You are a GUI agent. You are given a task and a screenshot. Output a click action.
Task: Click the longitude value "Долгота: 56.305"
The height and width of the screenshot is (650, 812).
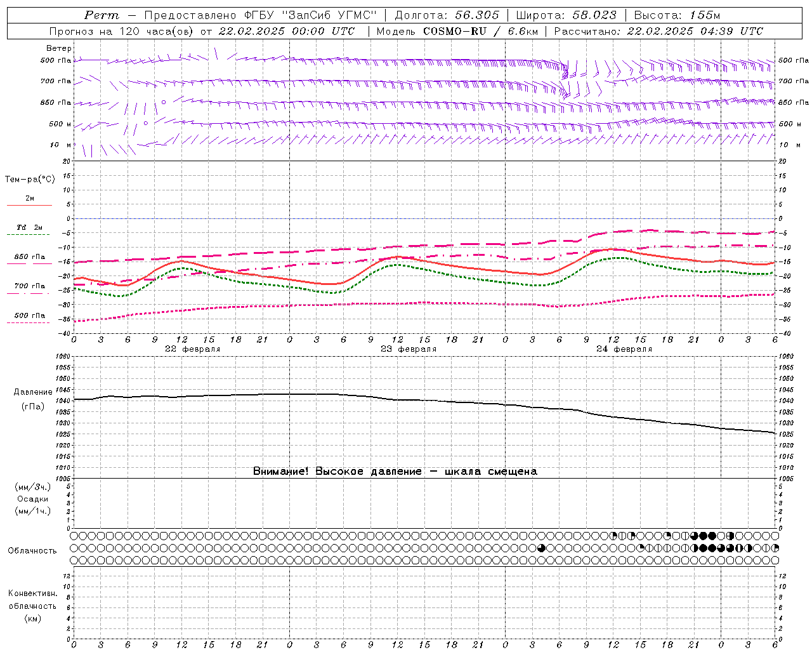(447, 15)
